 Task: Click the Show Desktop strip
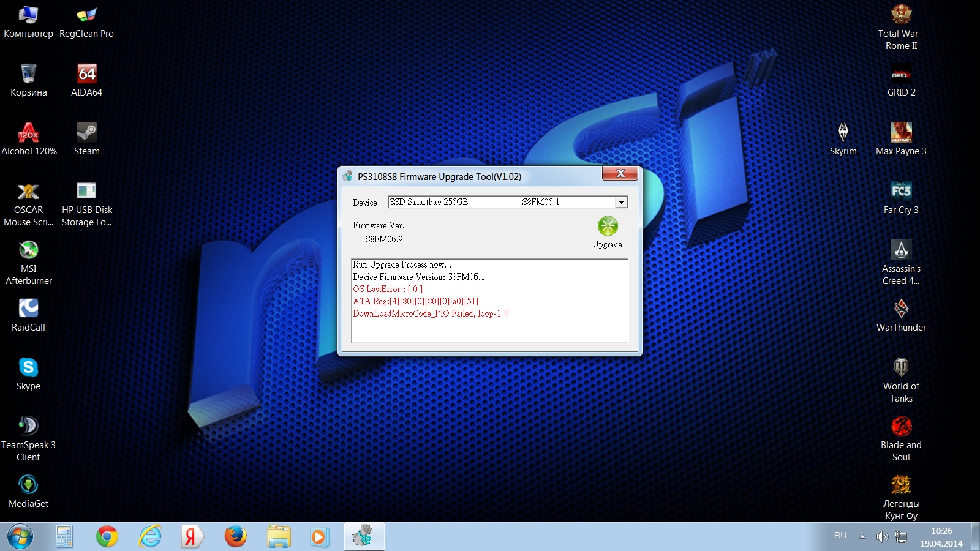[975, 537]
